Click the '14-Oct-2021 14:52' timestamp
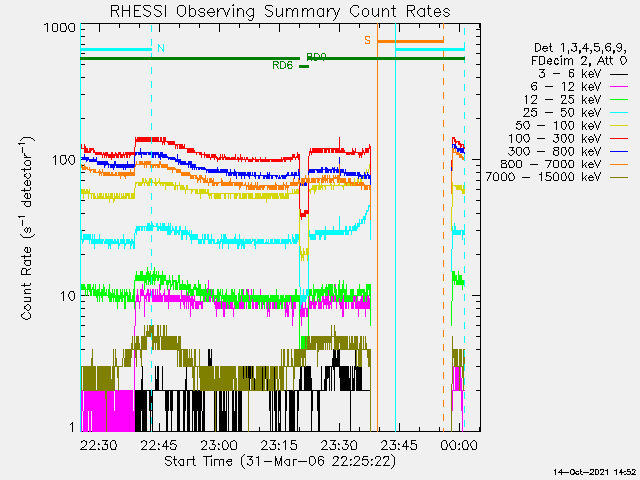This screenshot has width=640, height=480. pyautogui.click(x=594, y=472)
